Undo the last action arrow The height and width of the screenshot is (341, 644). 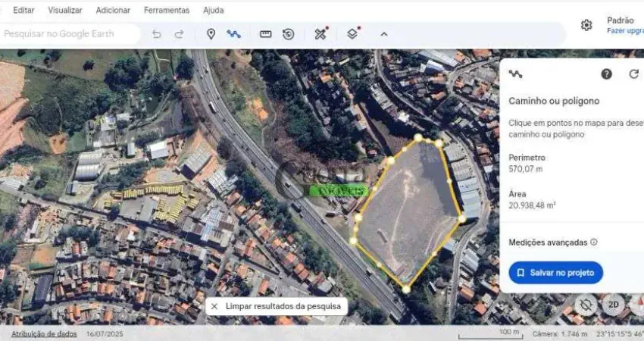157,34
